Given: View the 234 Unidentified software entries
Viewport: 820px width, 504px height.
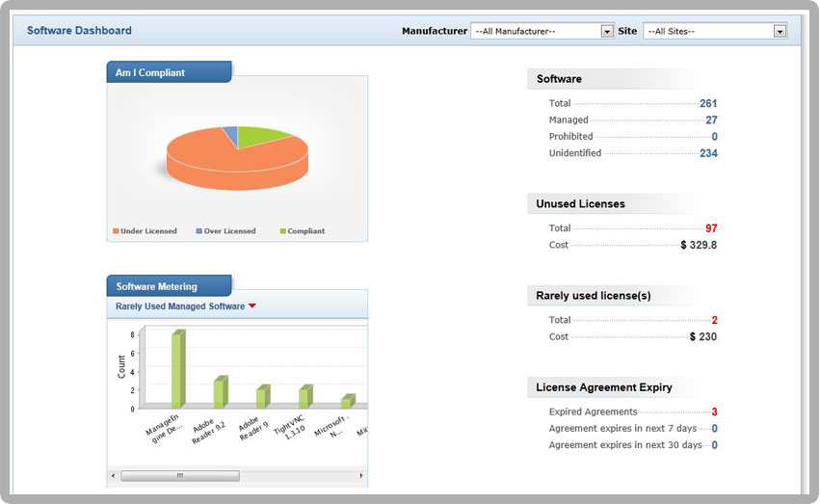Looking at the screenshot, I should pos(708,153).
